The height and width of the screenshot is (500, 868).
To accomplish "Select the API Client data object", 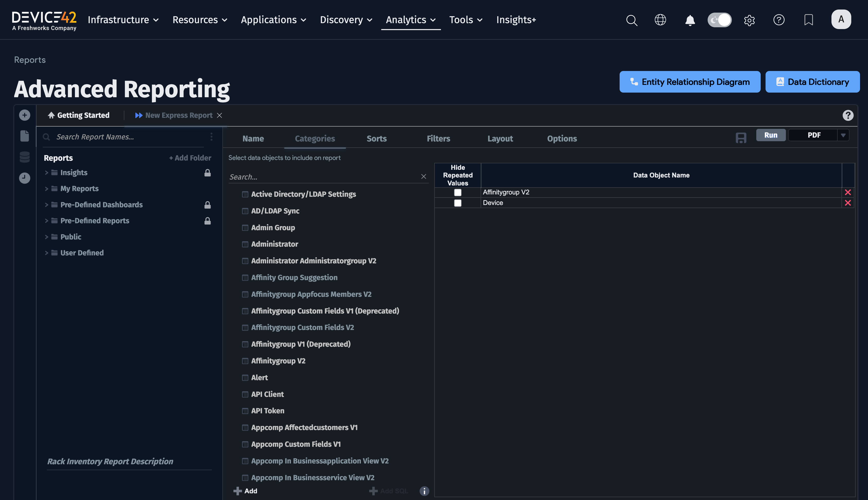I will [267, 394].
